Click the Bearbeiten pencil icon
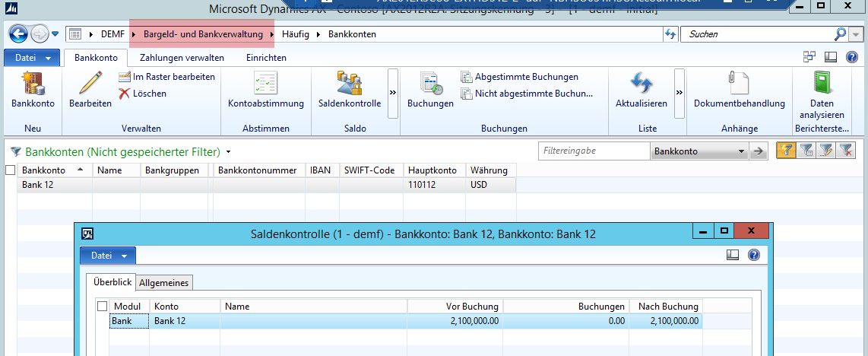Image resolution: width=868 pixels, height=356 pixels. coord(90,84)
